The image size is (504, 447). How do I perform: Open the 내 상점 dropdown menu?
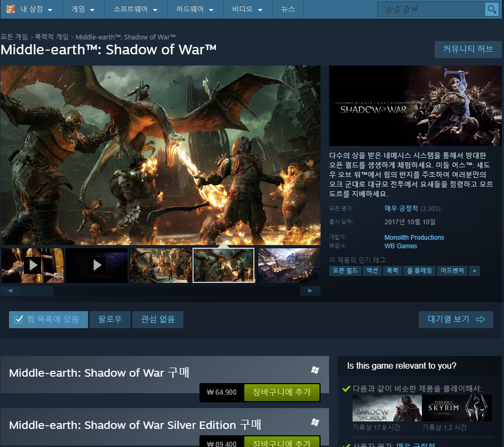(31, 9)
